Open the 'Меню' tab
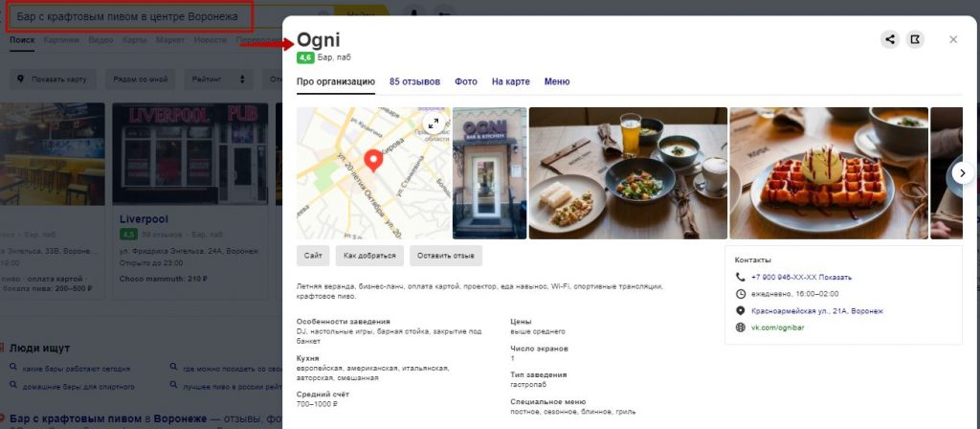980x429 pixels. coord(557,81)
